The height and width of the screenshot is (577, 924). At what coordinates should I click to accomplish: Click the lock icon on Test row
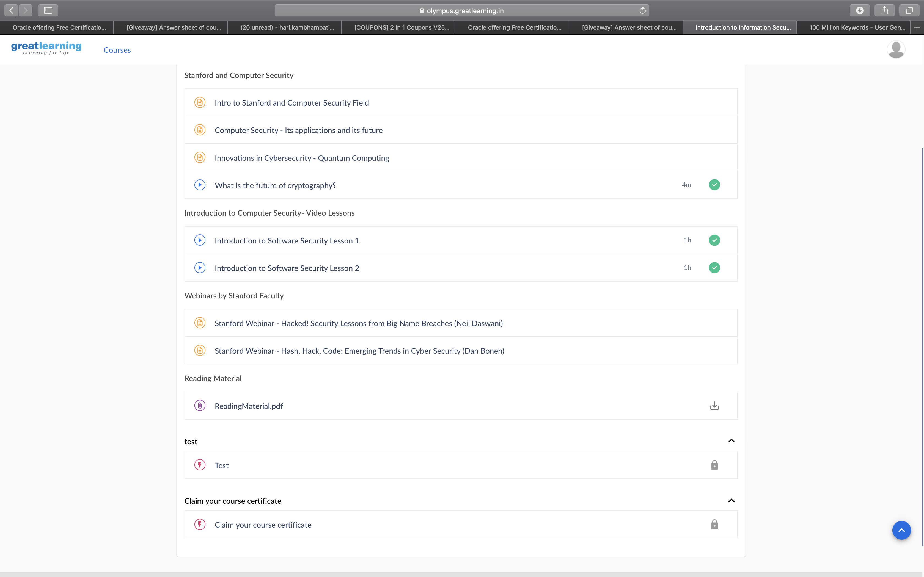pos(714,465)
